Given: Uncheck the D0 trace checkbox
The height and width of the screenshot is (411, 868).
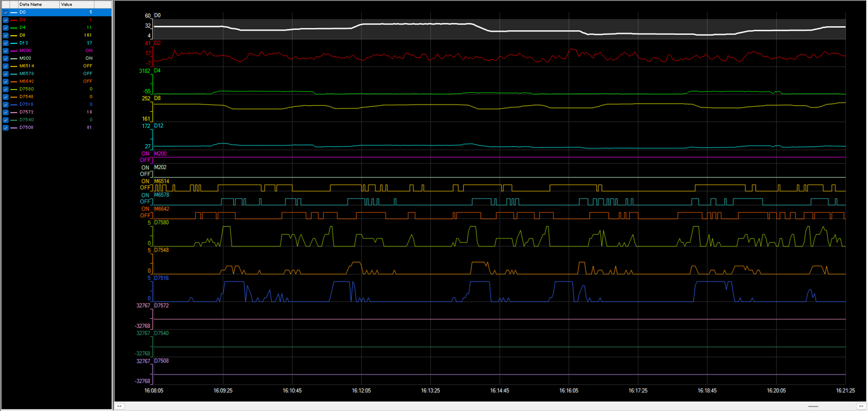Looking at the screenshot, I should coord(5,12).
